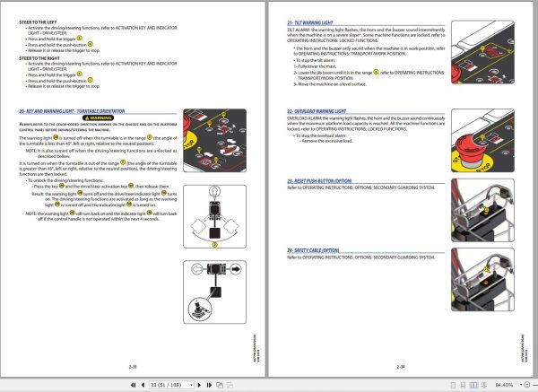Click the heading '22- Overload warning light'
The width and height of the screenshot is (538, 392).
click(317, 111)
